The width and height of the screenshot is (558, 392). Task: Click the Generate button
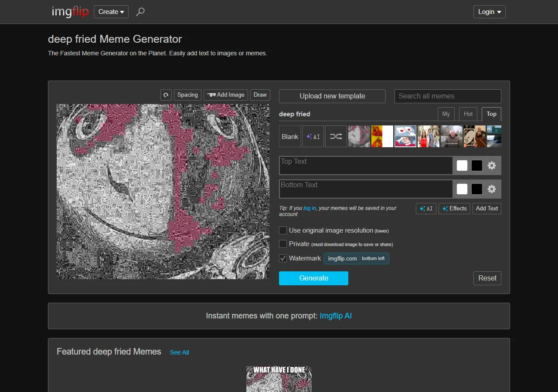click(x=313, y=278)
